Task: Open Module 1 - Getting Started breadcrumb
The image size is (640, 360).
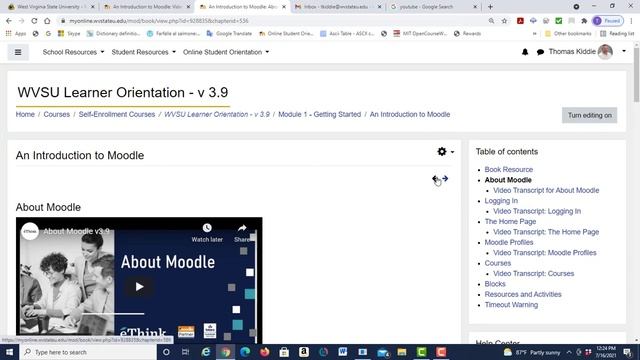Action: pos(320,115)
